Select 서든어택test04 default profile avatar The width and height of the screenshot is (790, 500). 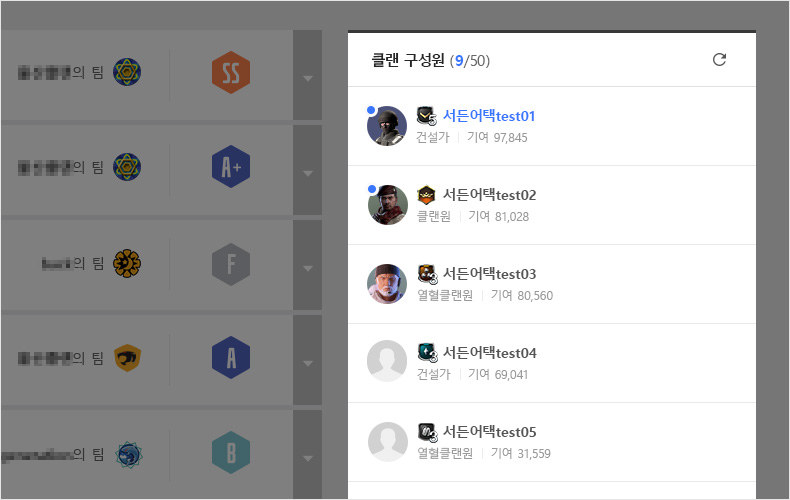click(x=386, y=361)
